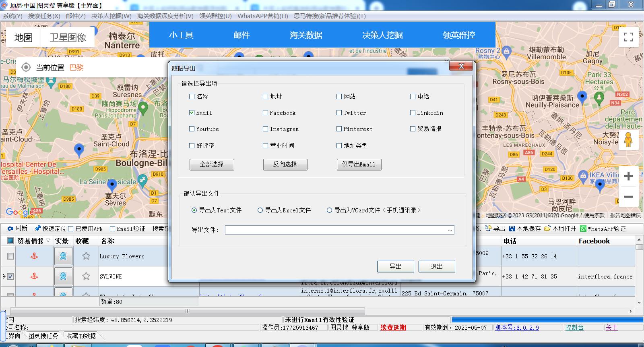Select 导出为VCard文件 radio option
This screenshot has width=644, height=347.
pyautogui.click(x=330, y=210)
